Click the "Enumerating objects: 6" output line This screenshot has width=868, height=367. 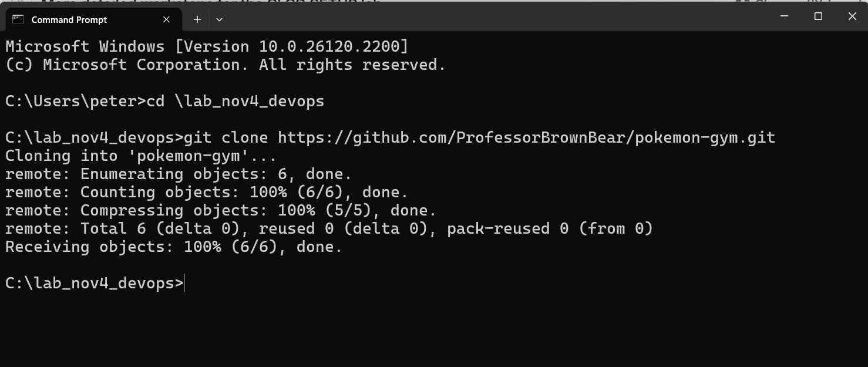click(179, 174)
